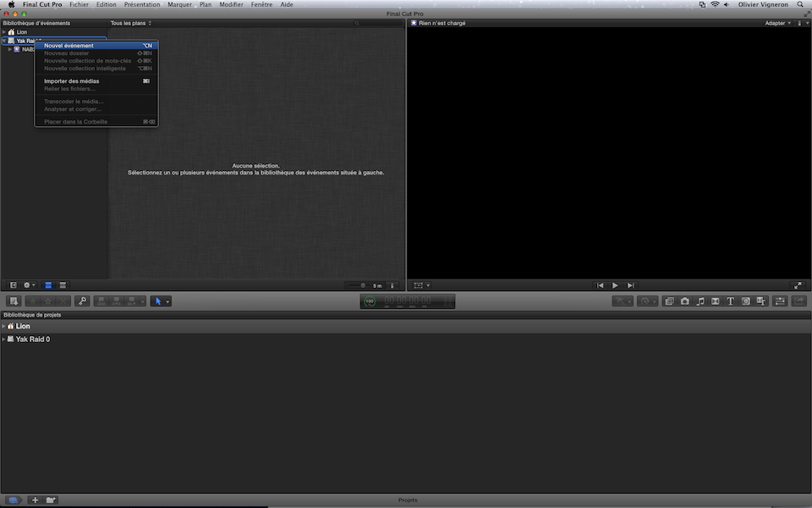Image resolution: width=812 pixels, height=508 pixels.
Task: Open the photos browser camera icon
Action: pyautogui.click(x=684, y=301)
